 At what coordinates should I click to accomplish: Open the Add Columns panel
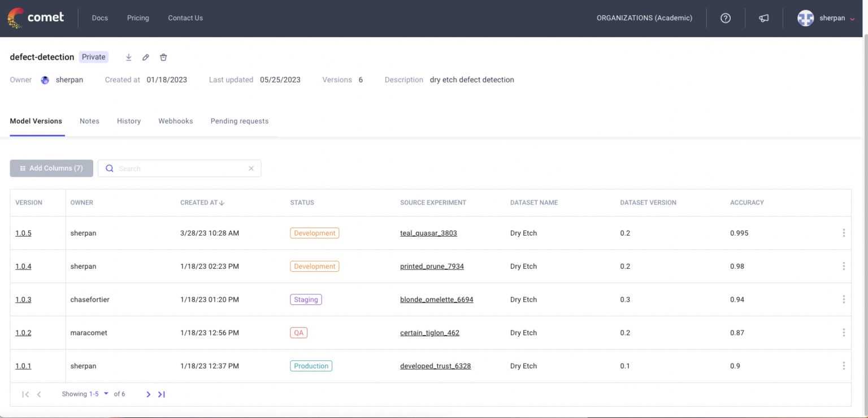pyautogui.click(x=51, y=168)
